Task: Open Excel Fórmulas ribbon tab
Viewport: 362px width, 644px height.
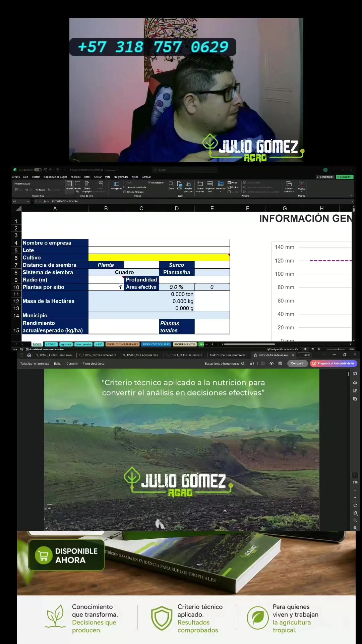Action: point(76,177)
